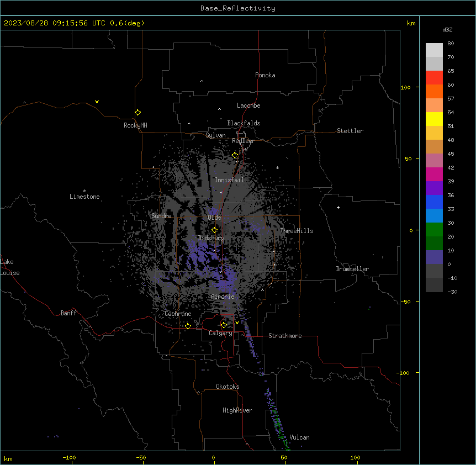Image resolution: width=476 pixels, height=465 pixels.
Task: Click the yellow diamond marker above Calgary label
Action: pyautogui.click(x=224, y=325)
